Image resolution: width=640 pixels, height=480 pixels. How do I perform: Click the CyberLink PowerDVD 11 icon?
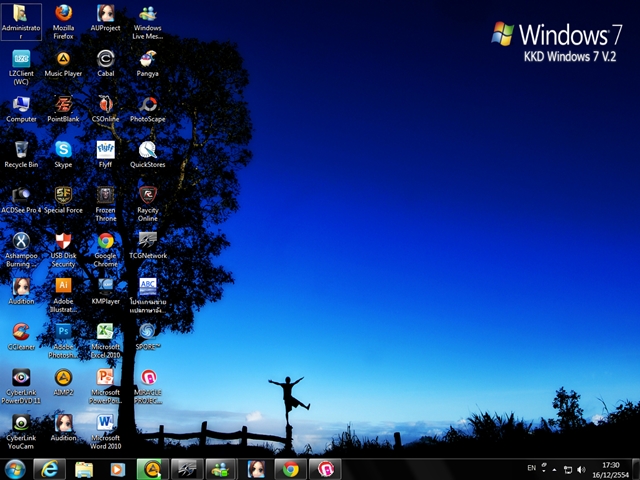coord(21,387)
